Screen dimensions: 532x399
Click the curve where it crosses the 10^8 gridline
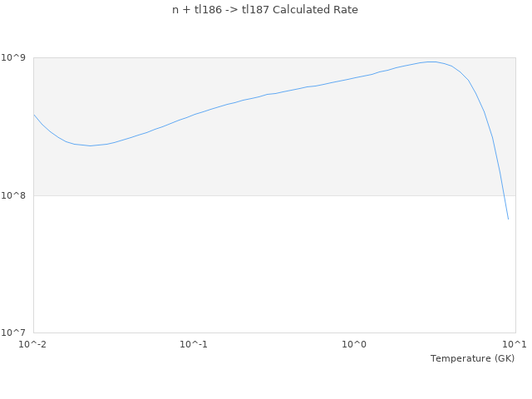503,195
